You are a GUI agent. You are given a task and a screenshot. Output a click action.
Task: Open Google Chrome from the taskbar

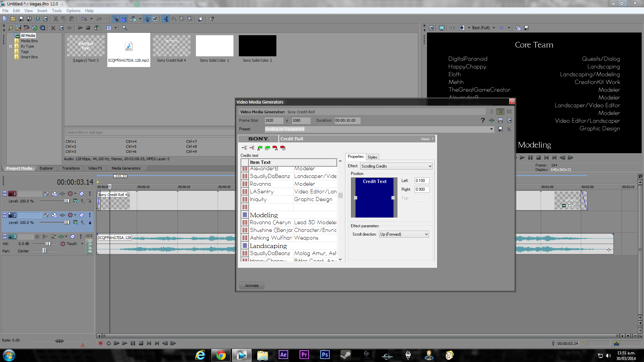pyautogui.click(x=221, y=355)
